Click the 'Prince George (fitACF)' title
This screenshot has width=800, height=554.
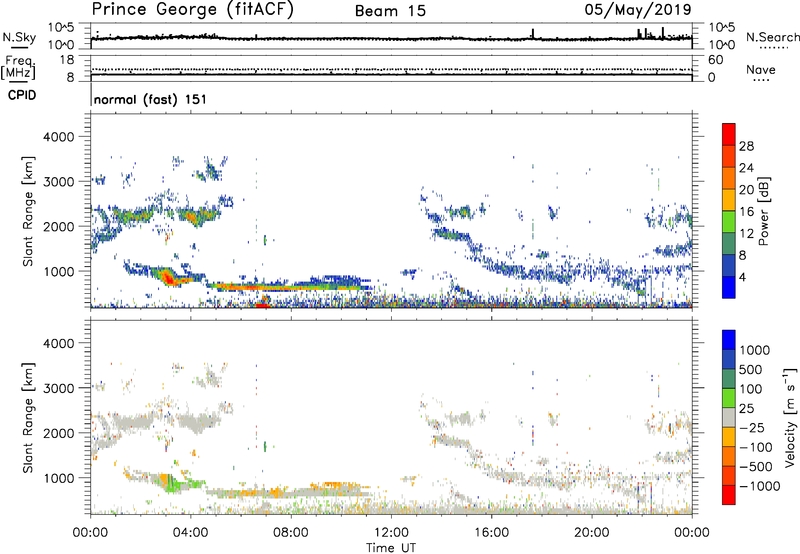point(193,9)
